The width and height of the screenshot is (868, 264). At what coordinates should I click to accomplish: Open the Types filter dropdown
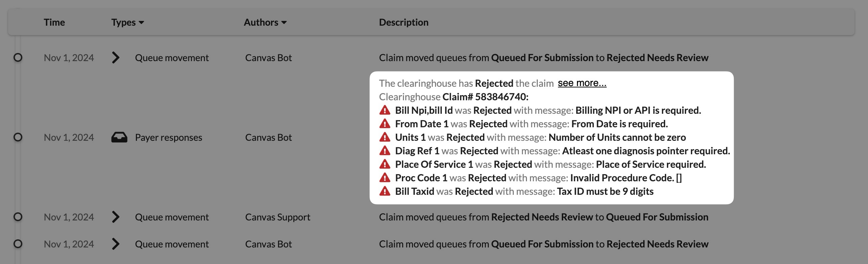(x=127, y=22)
